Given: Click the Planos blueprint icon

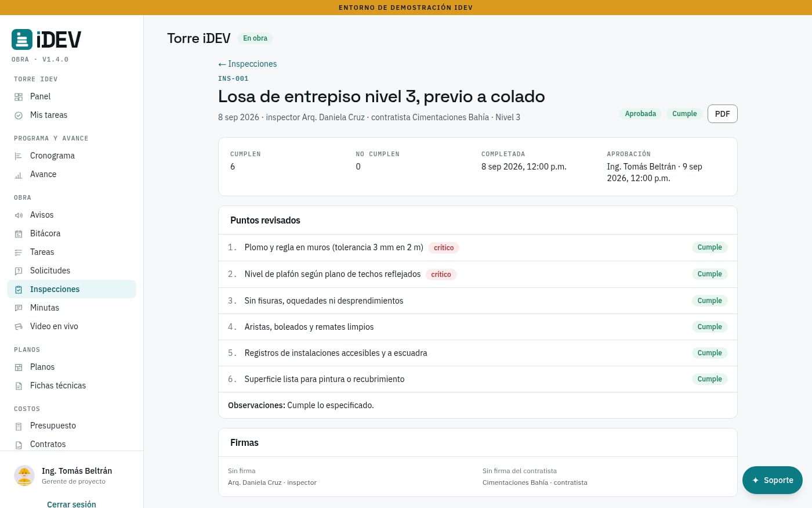Looking at the screenshot, I should coord(19,368).
